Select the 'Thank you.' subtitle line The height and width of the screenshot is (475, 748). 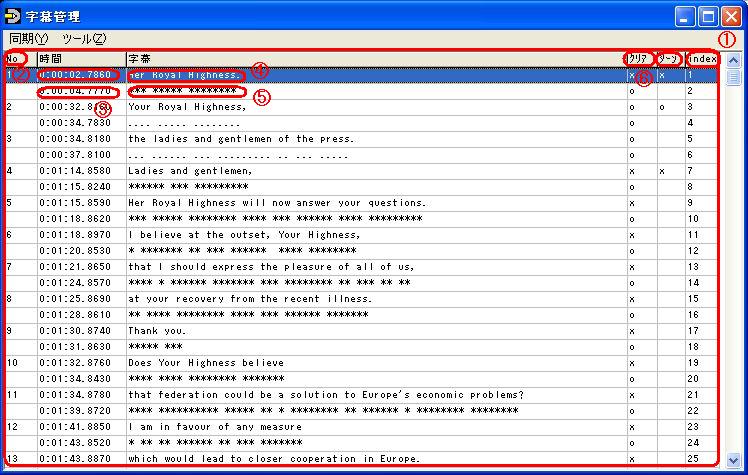point(158,331)
